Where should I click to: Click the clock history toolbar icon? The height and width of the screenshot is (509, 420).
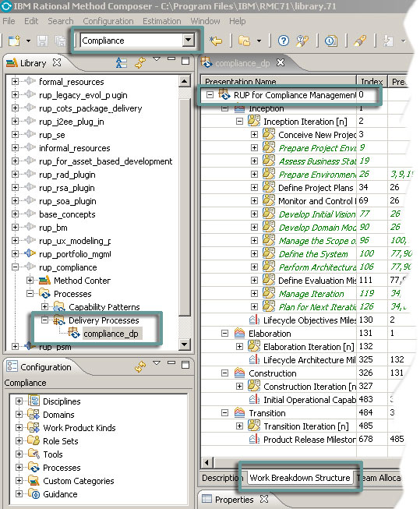(x=330, y=41)
